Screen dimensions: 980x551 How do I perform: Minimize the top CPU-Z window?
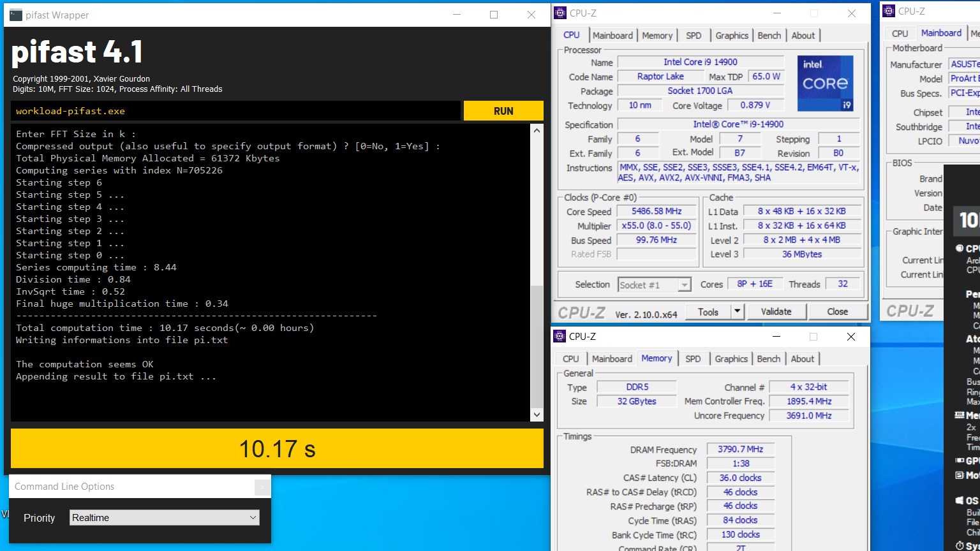(777, 13)
